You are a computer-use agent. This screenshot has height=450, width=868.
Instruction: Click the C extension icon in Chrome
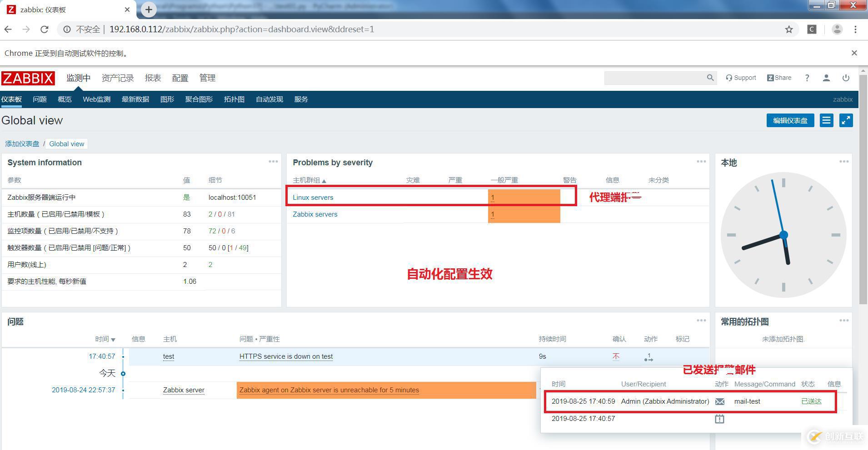point(812,30)
